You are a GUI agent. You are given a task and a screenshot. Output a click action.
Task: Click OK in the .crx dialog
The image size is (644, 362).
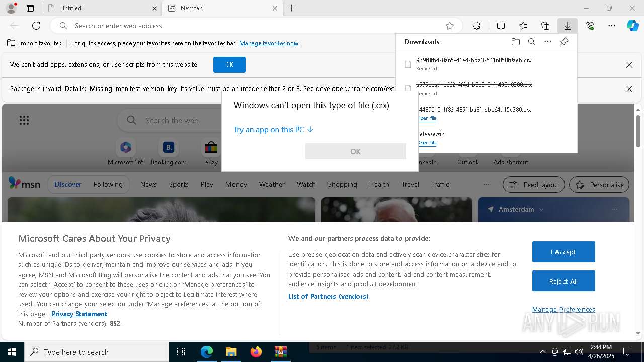(x=355, y=151)
